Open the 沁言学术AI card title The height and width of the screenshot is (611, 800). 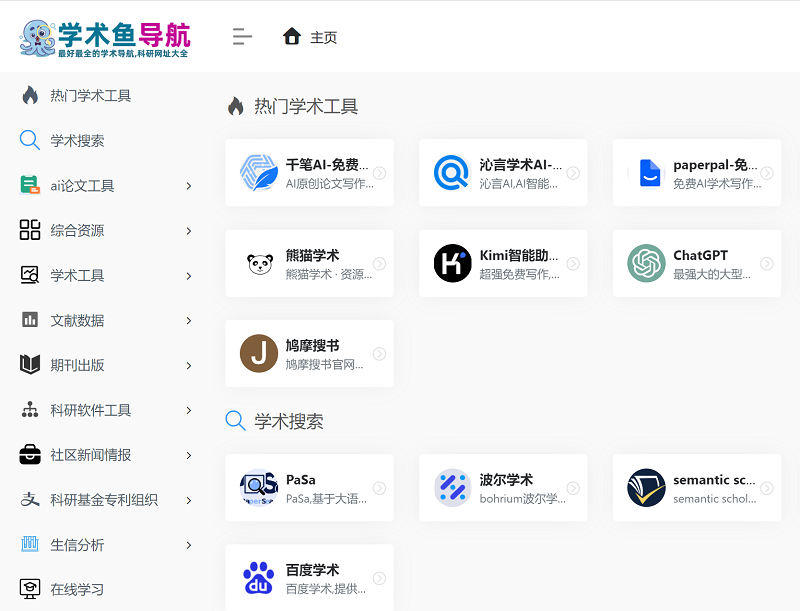click(x=520, y=165)
